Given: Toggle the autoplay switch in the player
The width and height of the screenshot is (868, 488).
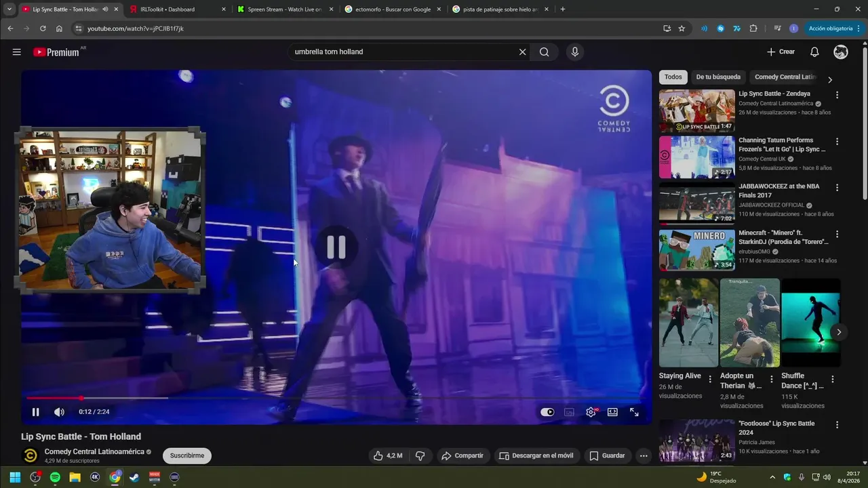Looking at the screenshot, I should point(547,411).
